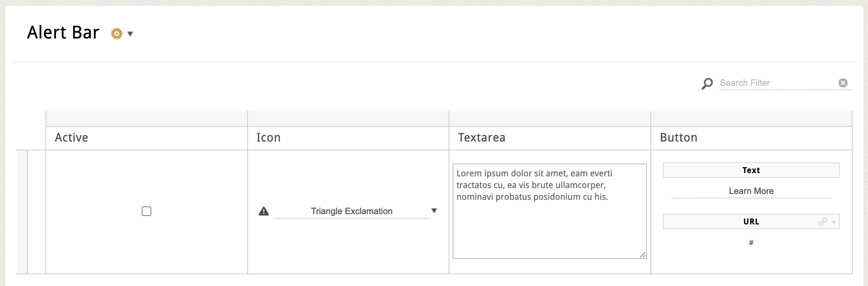Click the arrow beside the Triangle Exclamation select

tap(434, 211)
